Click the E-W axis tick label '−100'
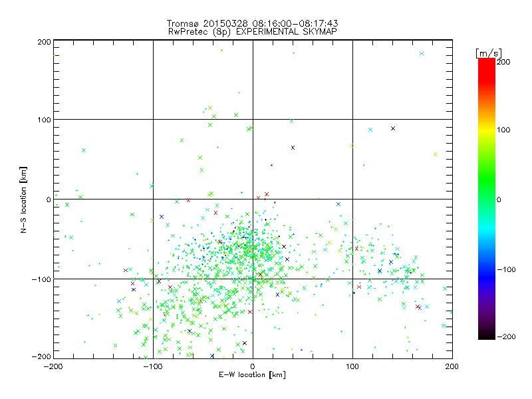 [153, 366]
